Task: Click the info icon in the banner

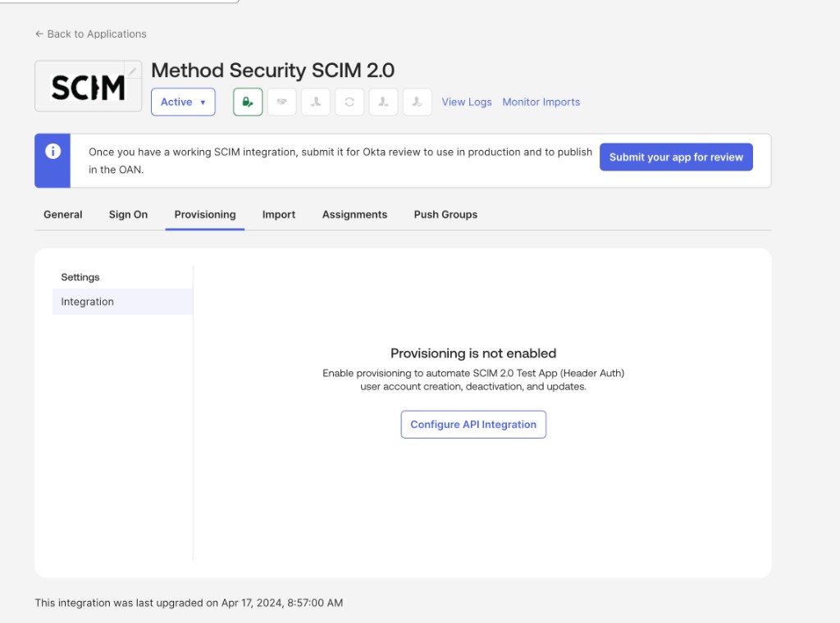Action: coord(52,152)
